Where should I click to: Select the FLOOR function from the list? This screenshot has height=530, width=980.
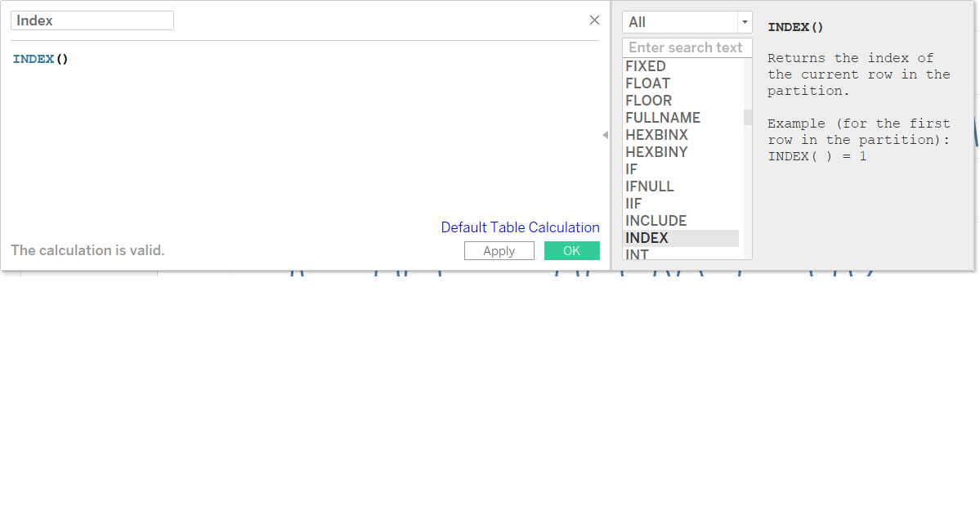pos(648,100)
